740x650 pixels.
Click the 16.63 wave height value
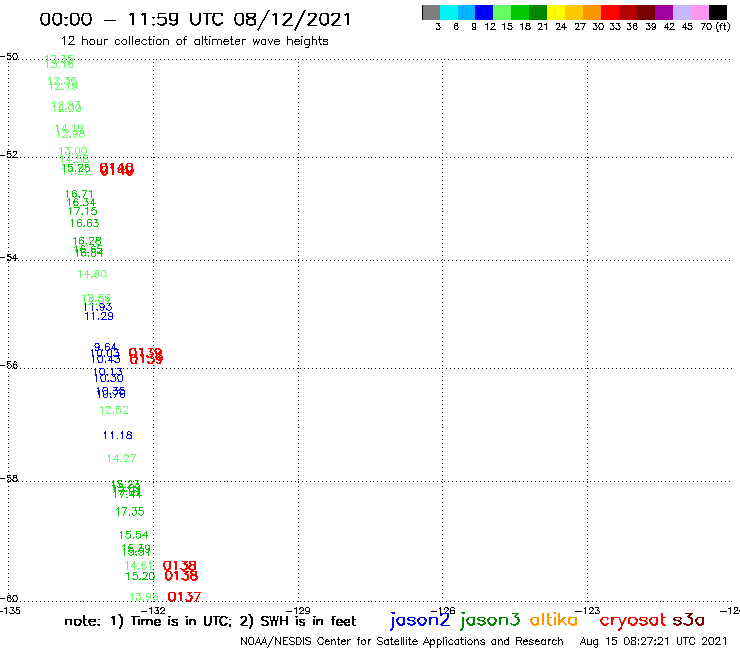[84, 223]
